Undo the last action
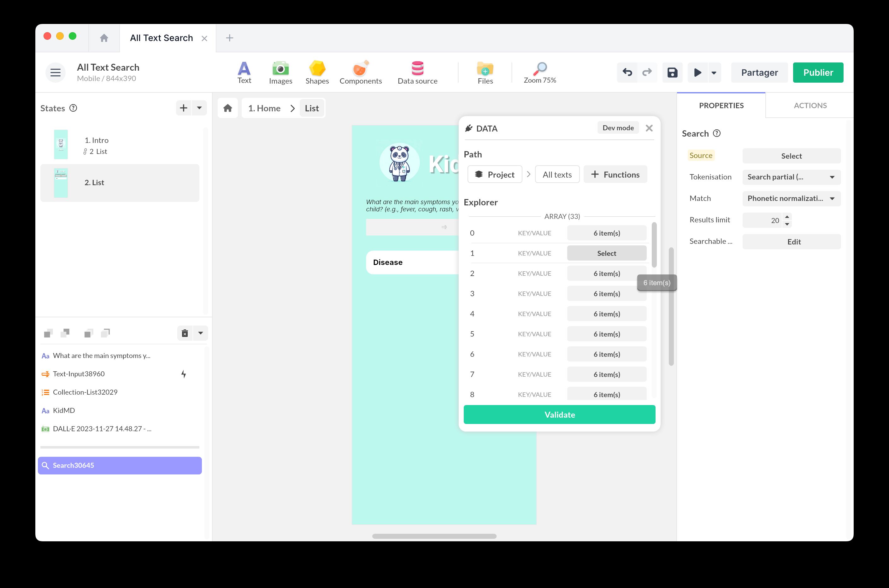The image size is (889, 588). click(627, 72)
